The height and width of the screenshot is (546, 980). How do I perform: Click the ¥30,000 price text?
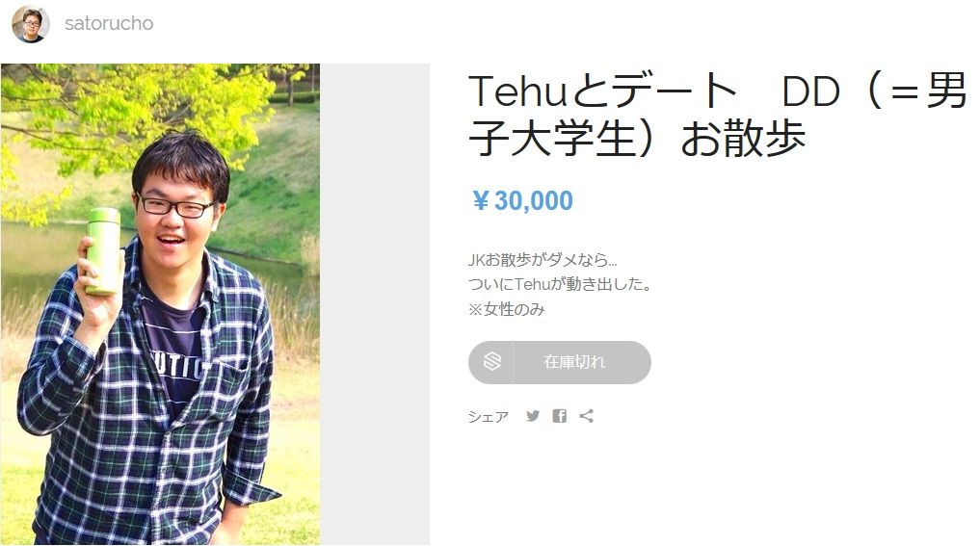coord(522,200)
